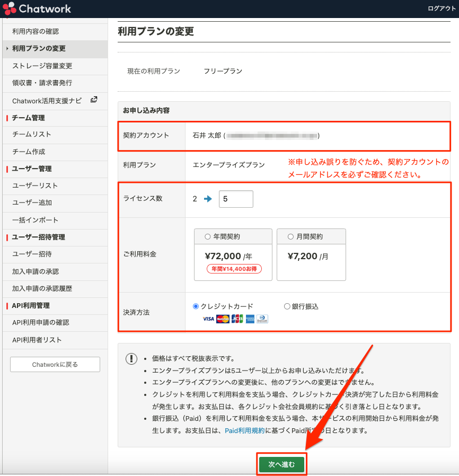Click the 利用プランの変更 page heading
The image size is (459, 476).
click(x=156, y=31)
